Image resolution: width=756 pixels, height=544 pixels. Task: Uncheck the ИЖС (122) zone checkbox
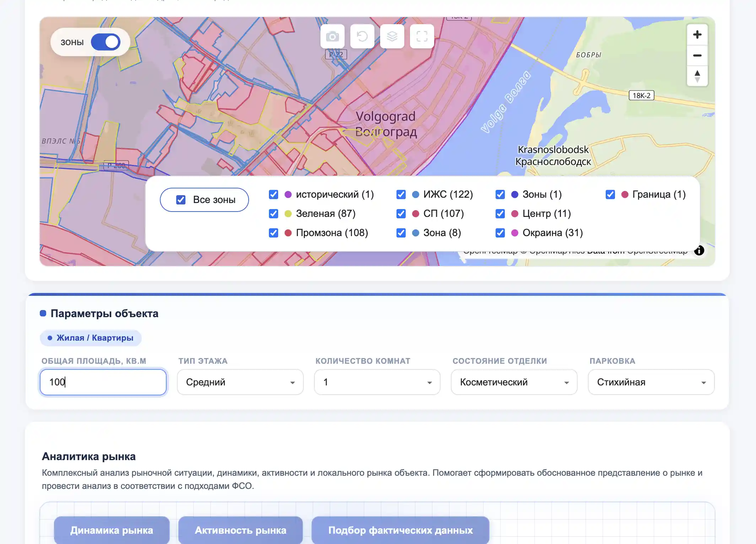(401, 194)
